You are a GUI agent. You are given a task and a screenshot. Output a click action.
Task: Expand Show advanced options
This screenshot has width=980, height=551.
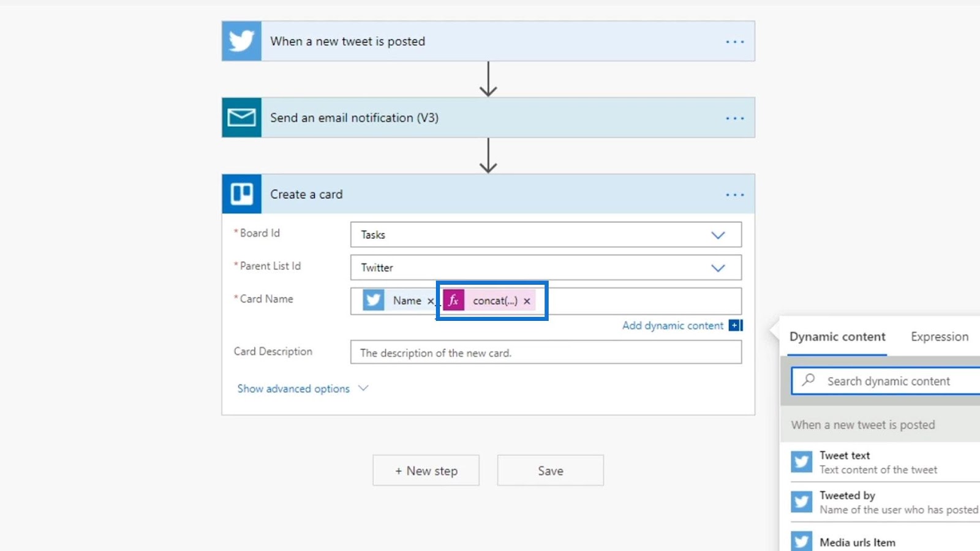(x=303, y=389)
